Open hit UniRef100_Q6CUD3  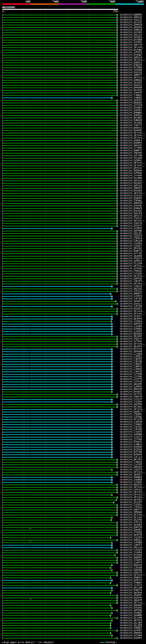[131, 289]
